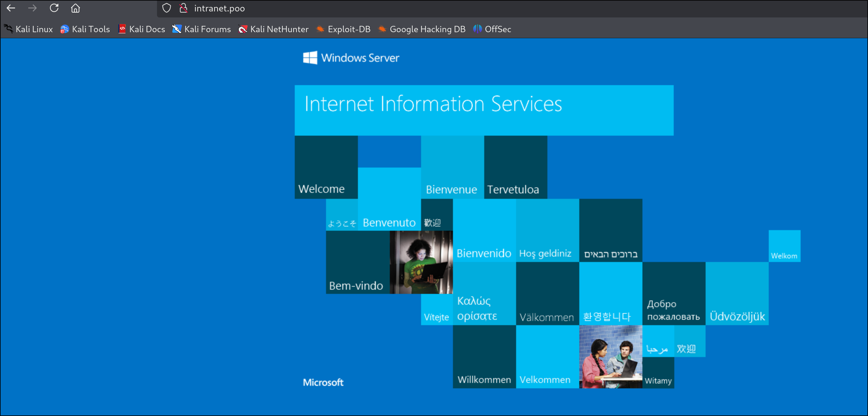Click the insecure connection padlock icon
This screenshot has width=868, height=416.
[183, 8]
